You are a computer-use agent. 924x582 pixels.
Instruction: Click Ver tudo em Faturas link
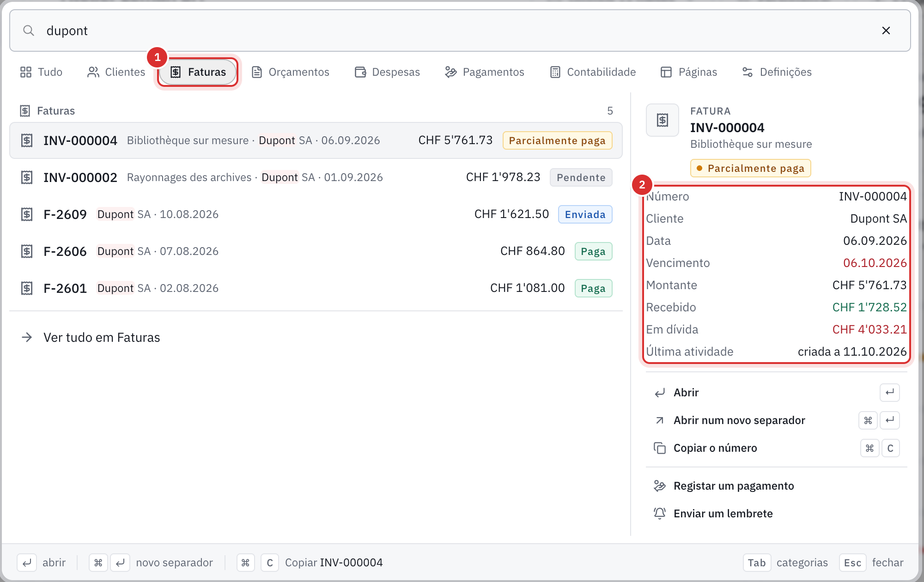102,337
